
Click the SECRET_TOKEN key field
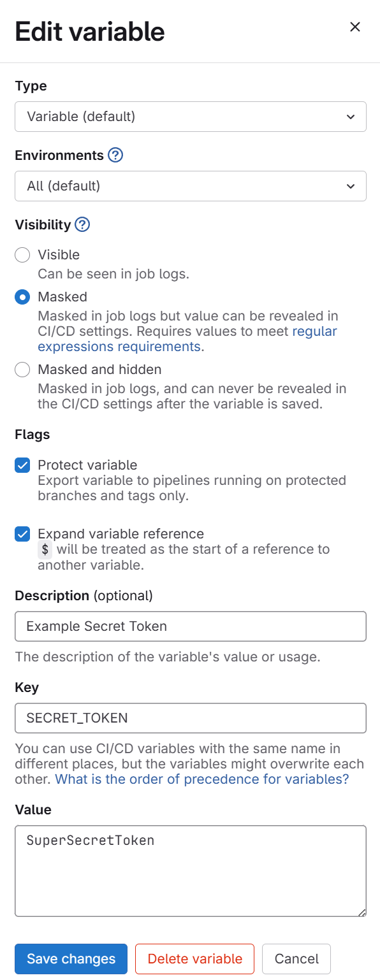[x=190, y=717]
